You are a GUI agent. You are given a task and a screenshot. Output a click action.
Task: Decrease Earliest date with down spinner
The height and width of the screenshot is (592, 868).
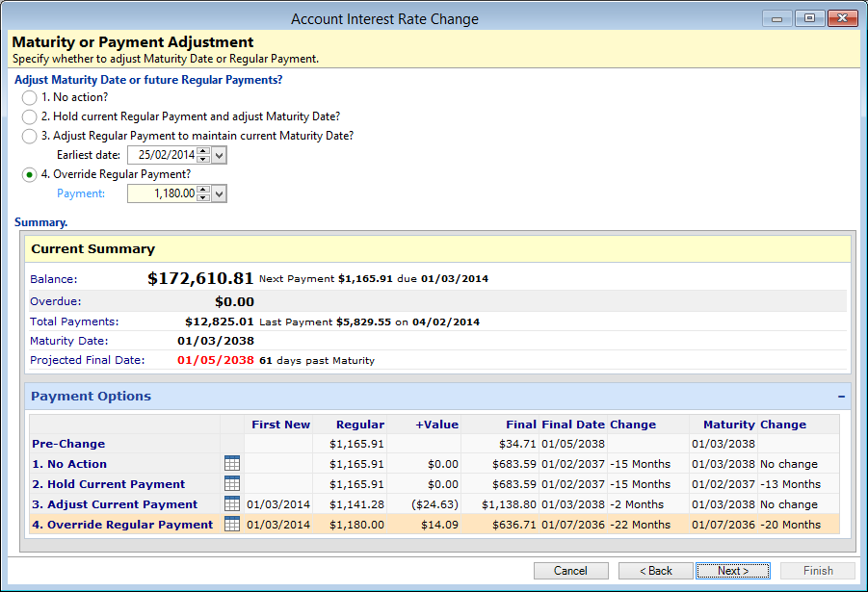pos(203,160)
